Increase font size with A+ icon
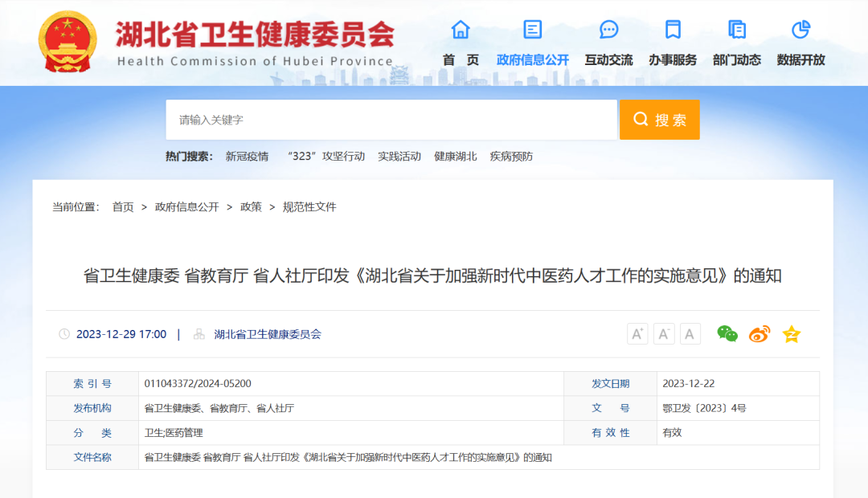This screenshot has width=868, height=498. coord(637,333)
